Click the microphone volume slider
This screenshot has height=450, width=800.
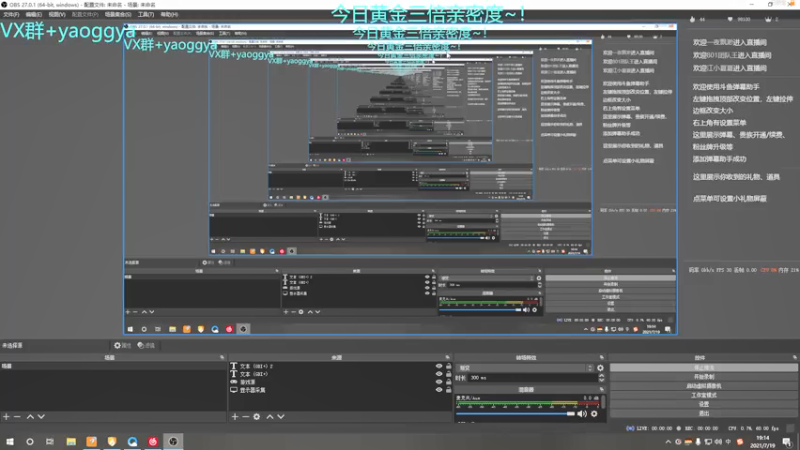click(515, 414)
